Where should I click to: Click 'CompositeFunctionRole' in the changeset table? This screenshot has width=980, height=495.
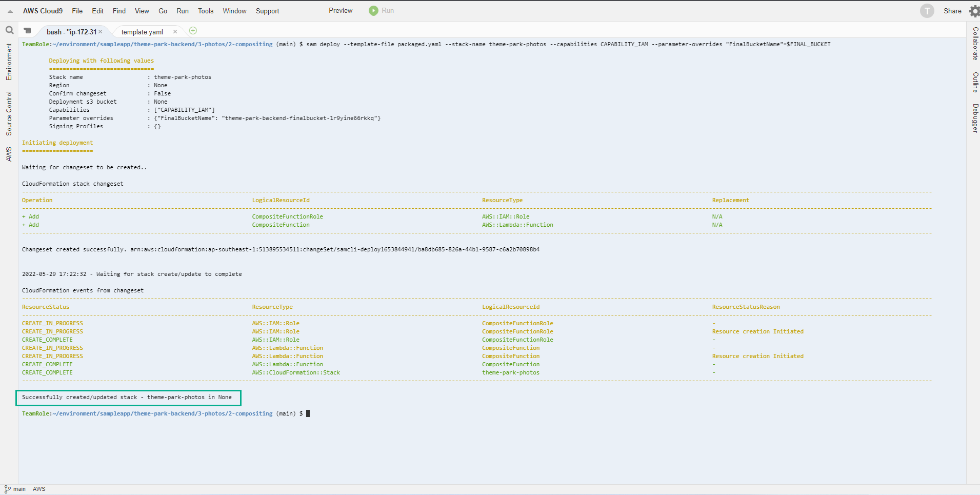[x=288, y=216]
